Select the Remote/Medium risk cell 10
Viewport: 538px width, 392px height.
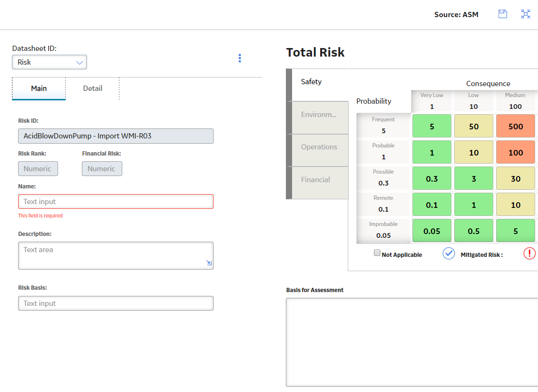pos(515,205)
